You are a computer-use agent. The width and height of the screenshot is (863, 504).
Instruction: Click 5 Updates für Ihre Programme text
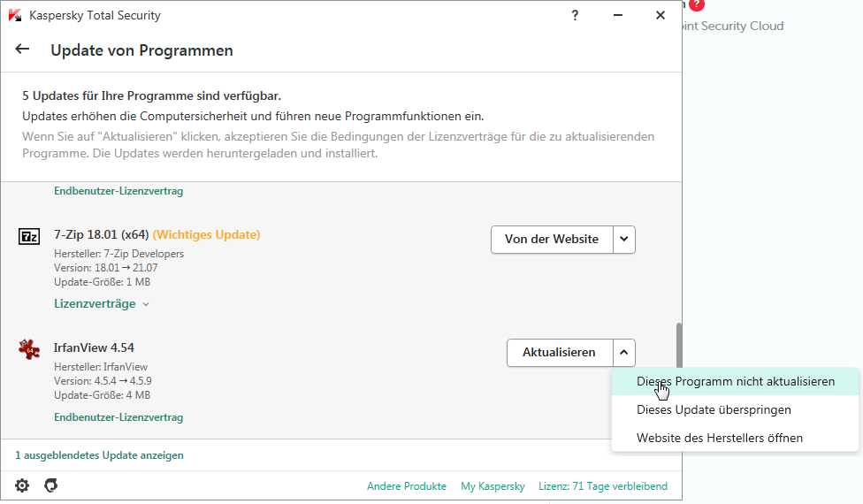pos(151,95)
